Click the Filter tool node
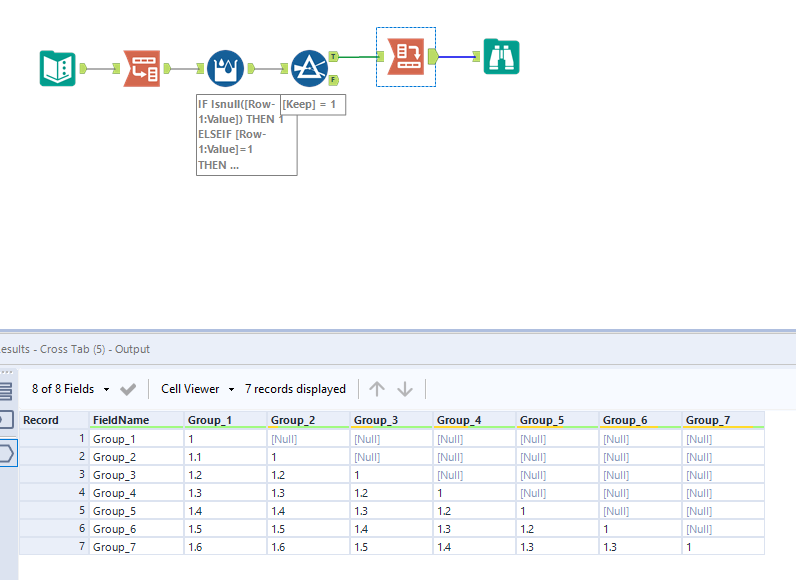The image size is (796, 580). point(309,68)
